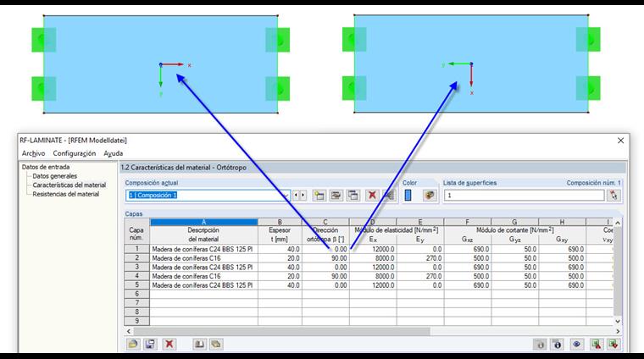Click layer 1 description Madera de coníferas C24
Screen dimensions: 644x359
(x=203, y=249)
